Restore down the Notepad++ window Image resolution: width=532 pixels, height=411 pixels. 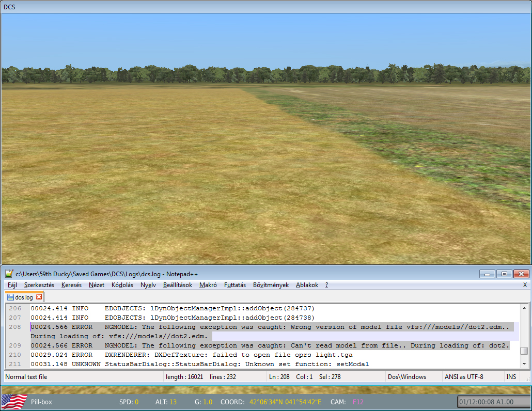(504, 274)
